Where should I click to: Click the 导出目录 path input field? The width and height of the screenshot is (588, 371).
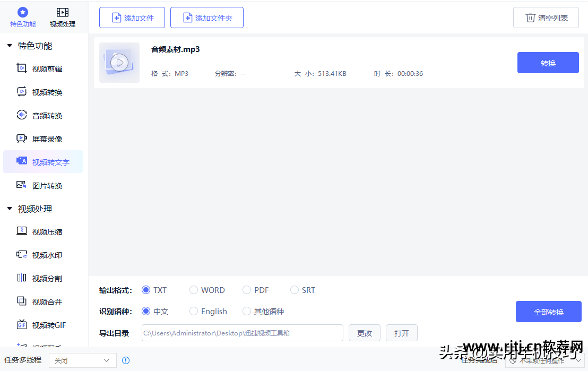click(242, 333)
